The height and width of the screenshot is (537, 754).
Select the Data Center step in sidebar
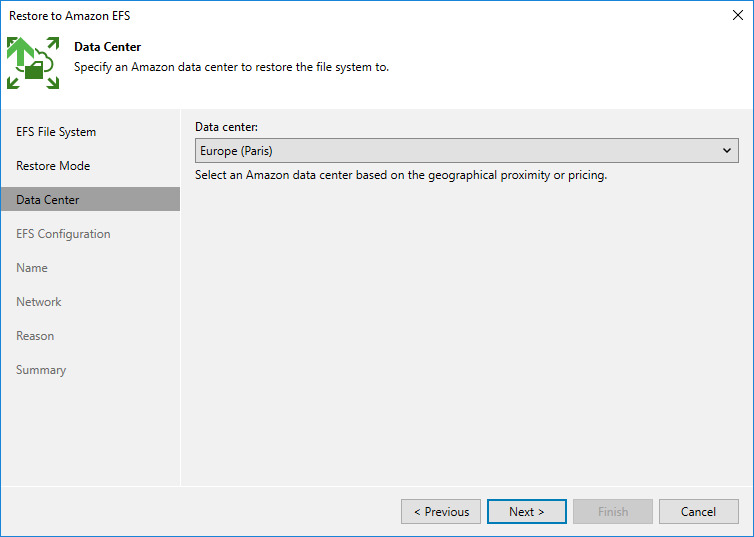pyautogui.click(x=48, y=200)
